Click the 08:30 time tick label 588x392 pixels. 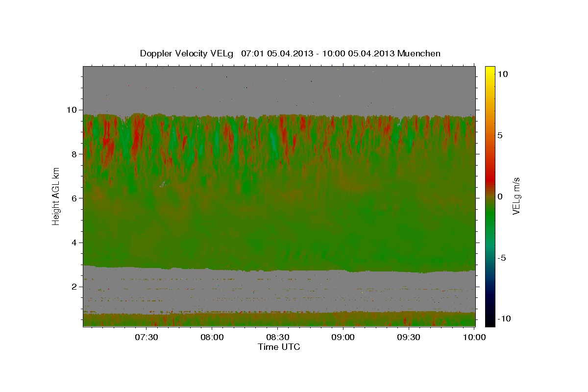[x=278, y=337]
